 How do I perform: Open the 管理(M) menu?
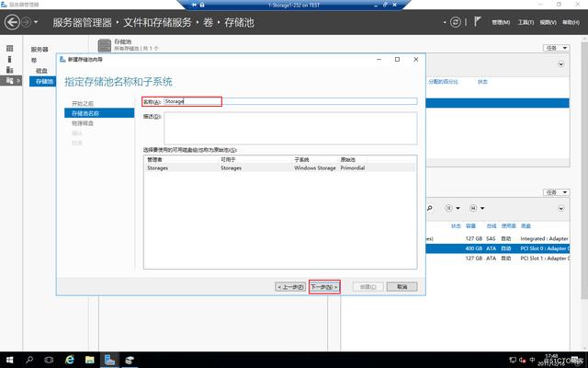pyautogui.click(x=501, y=22)
